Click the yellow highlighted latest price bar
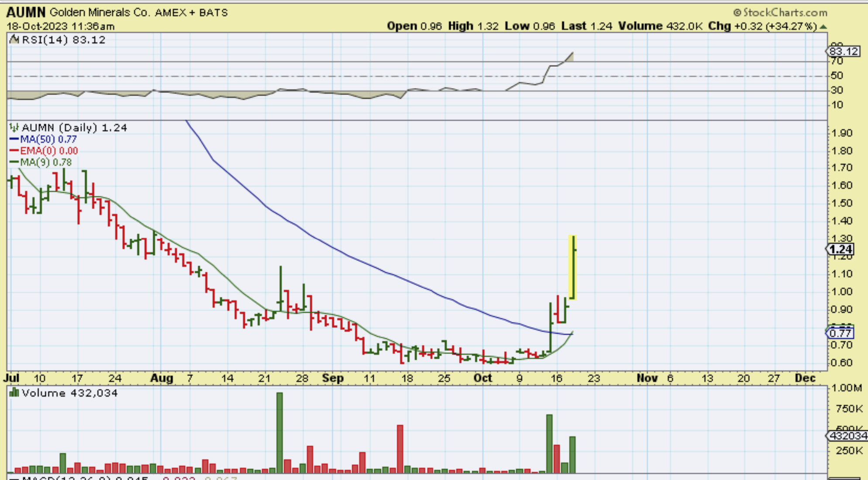The height and width of the screenshot is (480, 868). tap(573, 268)
